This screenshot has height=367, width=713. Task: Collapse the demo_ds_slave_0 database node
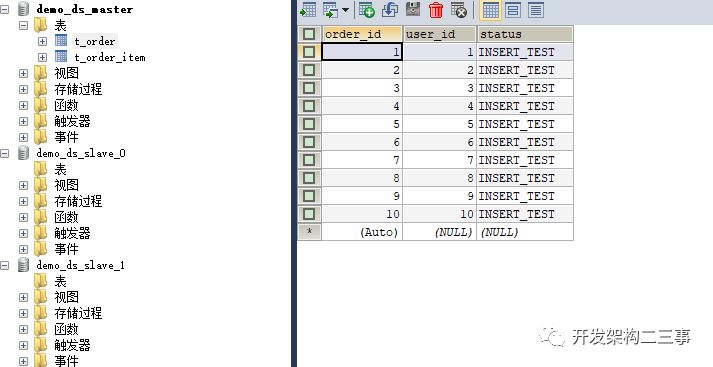coord(5,153)
